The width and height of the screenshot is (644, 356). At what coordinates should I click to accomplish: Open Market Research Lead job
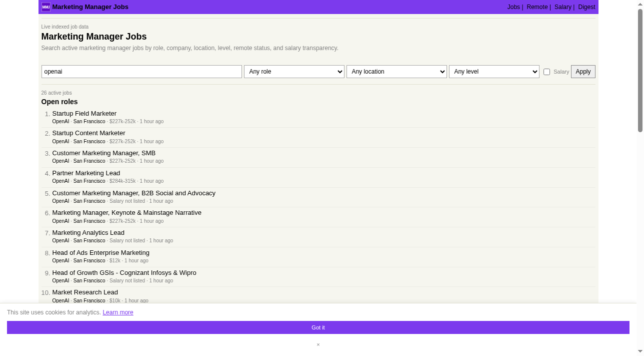click(85, 292)
